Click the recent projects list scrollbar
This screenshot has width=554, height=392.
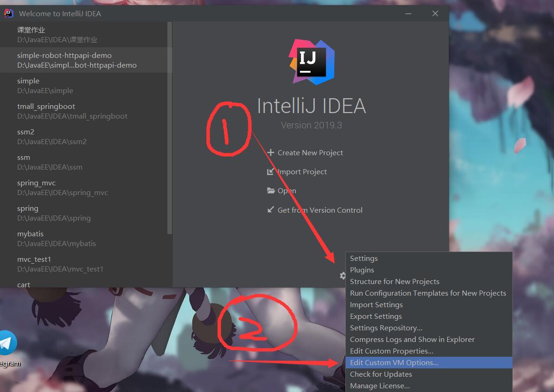coord(170,128)
